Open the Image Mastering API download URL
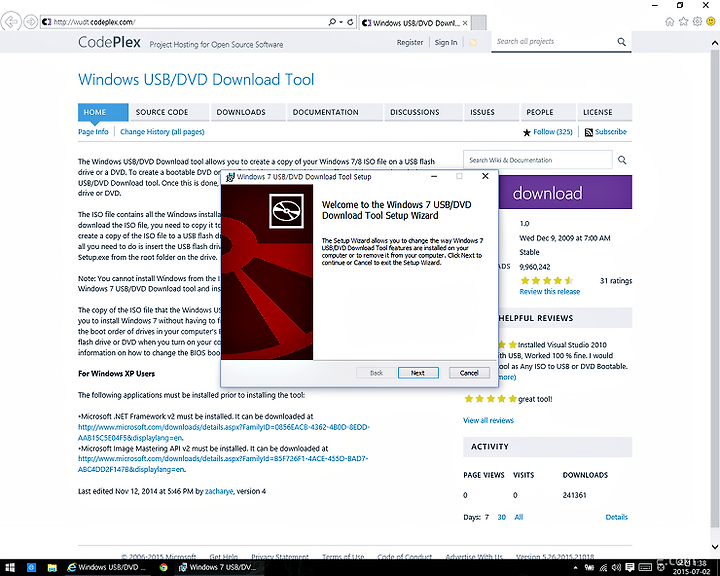This screenshot has width=720, height=576. coord(223,464)
